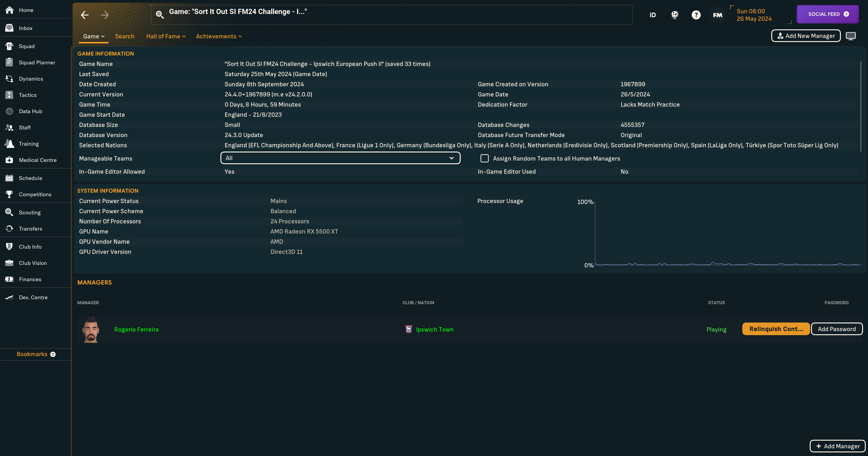Open manager Rogerio Ferreira link
This screenshot has width=868, height=456.
pos(137,329)
